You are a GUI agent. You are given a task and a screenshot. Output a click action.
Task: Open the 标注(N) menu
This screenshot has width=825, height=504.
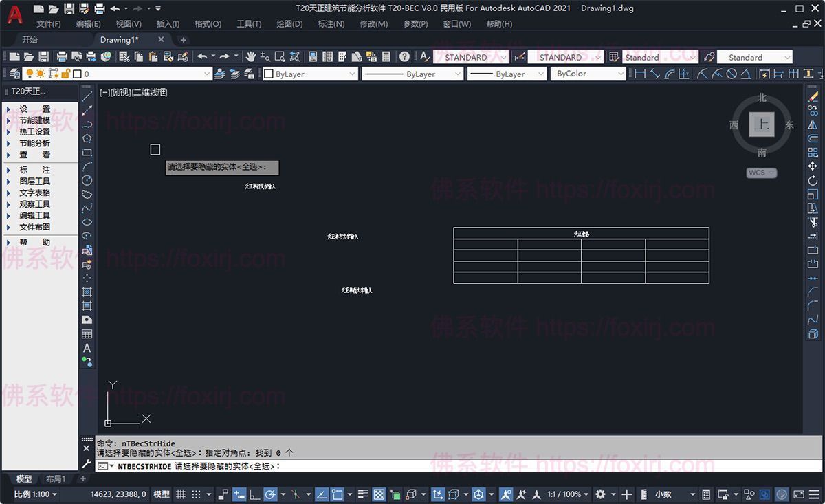click(x=331, y=24)
